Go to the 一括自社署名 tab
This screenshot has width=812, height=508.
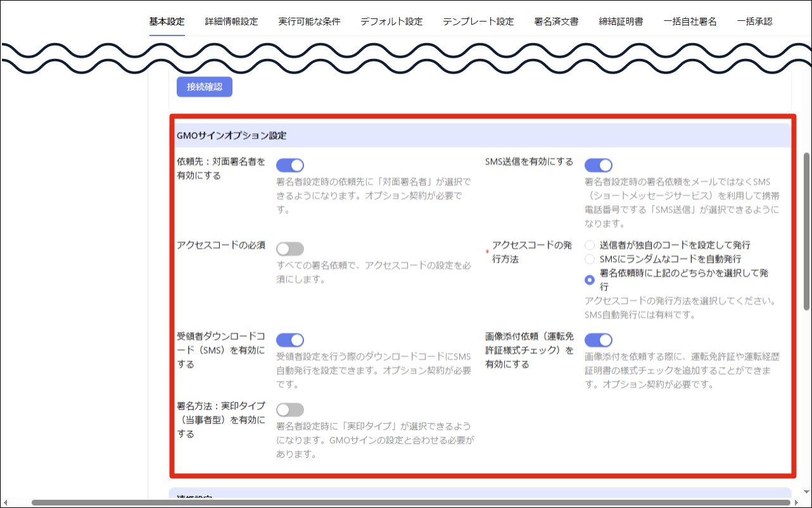tap(690, 22)
